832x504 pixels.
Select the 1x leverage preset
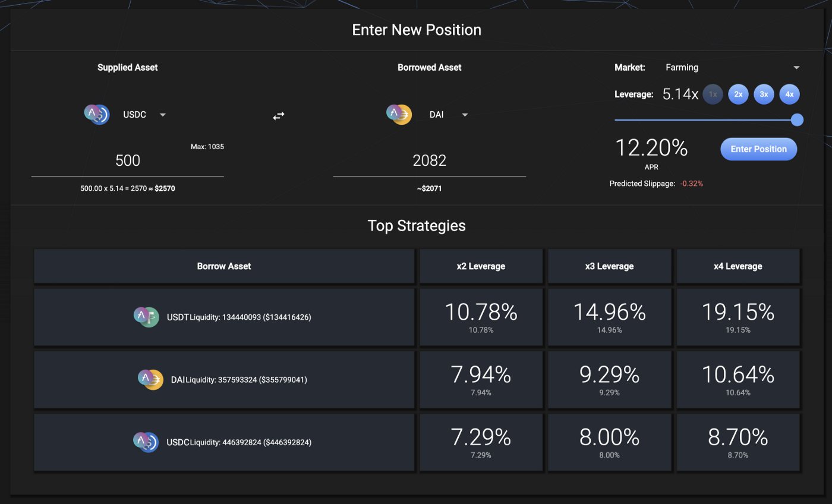tap(713, 94)
